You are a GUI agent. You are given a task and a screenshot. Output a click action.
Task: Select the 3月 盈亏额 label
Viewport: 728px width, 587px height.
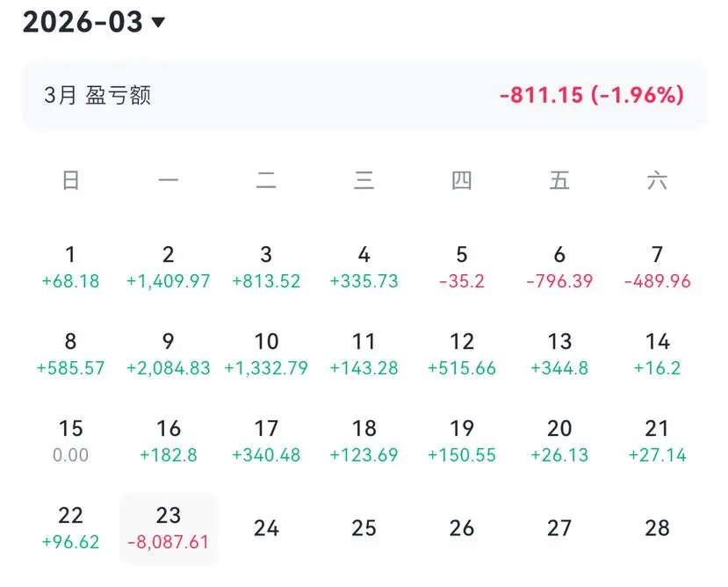click(97, 95)
